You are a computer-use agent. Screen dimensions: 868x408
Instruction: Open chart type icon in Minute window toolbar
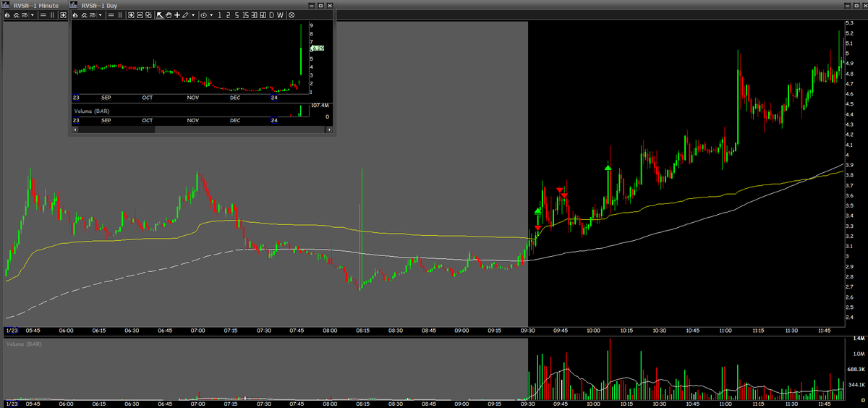pyautogui.click(x=7, y=14)
